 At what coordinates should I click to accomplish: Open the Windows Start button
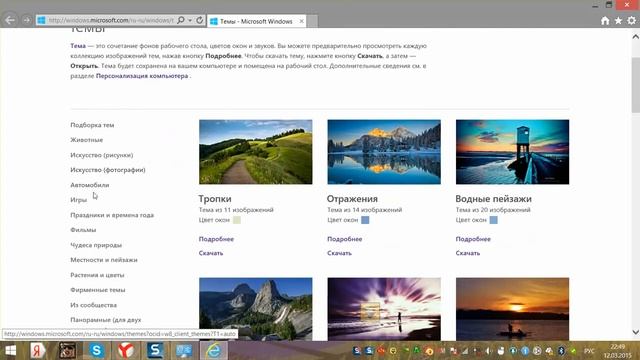pyautogui.click(x=11, y=350)
